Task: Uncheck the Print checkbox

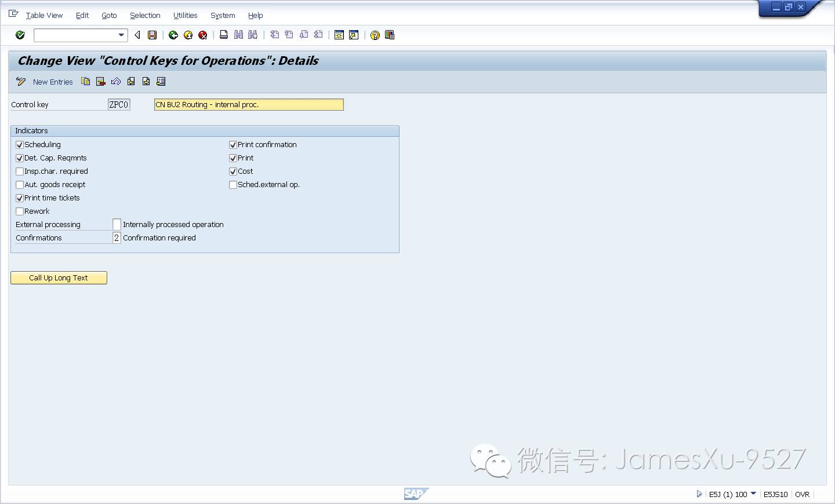Action: click(233, 158)
